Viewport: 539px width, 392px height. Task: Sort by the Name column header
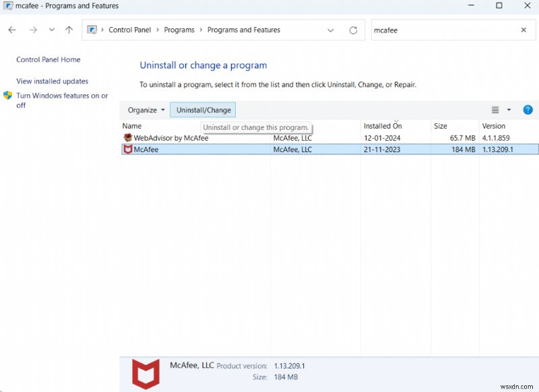click(132, 126)
